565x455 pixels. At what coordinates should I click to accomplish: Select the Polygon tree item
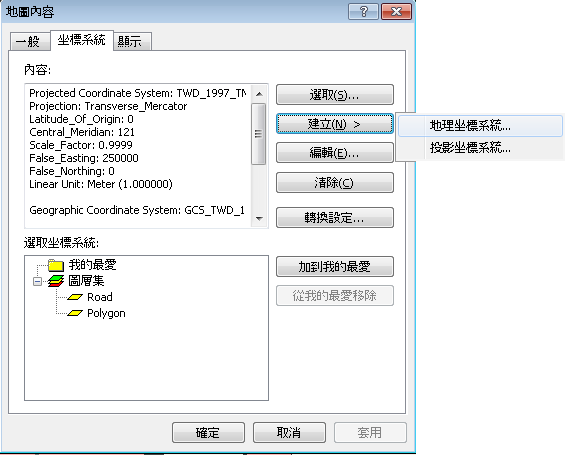[x=106, y=313]
